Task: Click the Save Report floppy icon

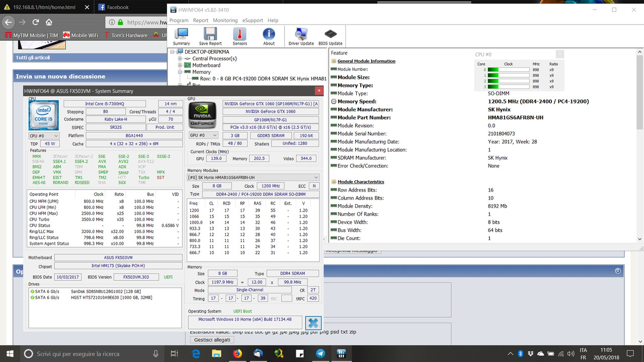Action: click(x=210, y=37)
